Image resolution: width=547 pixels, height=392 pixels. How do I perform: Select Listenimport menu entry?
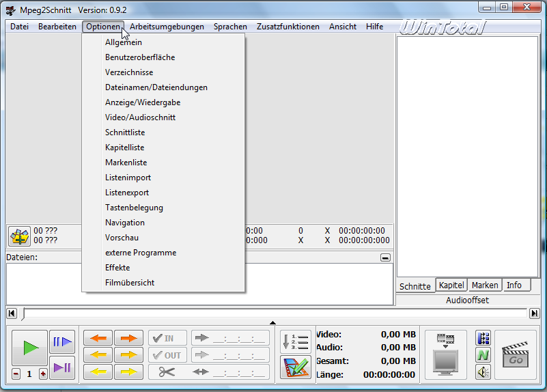(x=163, y=177)
